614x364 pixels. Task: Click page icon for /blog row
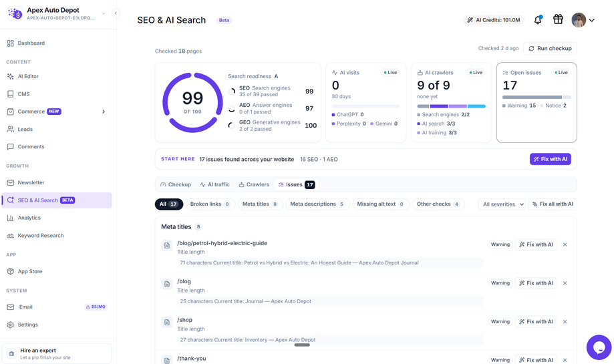[167, 284]
